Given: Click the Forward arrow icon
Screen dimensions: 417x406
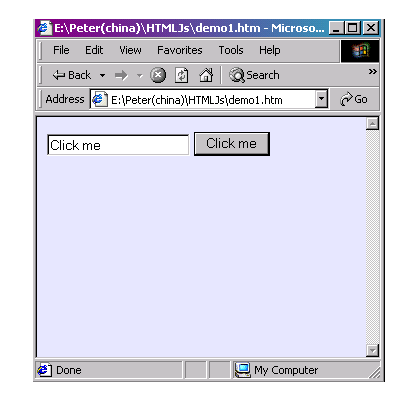Looking at the screenshot, I should point(121,75).
